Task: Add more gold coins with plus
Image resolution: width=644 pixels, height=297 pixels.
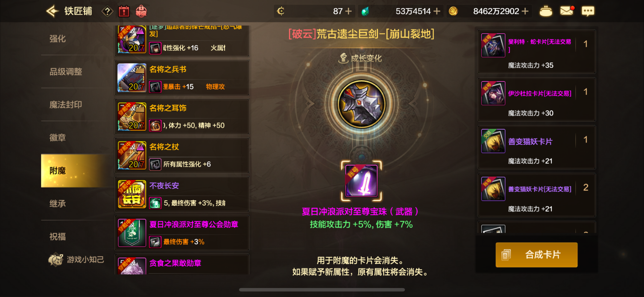Action: point(525,11)
